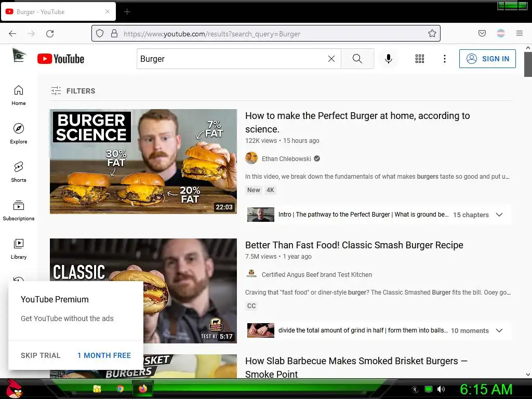Viewport: 532px width, 399px height.
Task: Click the 6:15 AM taskbar clock
Action: [486, 389]
